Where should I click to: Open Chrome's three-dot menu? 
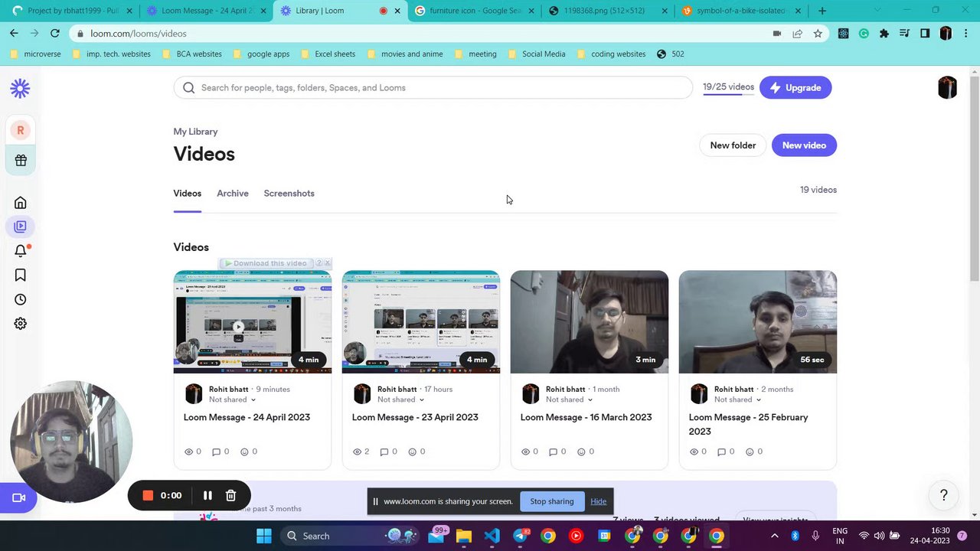pyautogui.click(x=966, y=34)
